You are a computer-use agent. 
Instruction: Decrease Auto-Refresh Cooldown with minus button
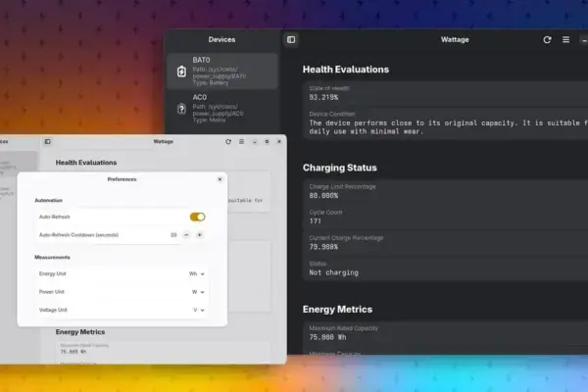(186, 235)
